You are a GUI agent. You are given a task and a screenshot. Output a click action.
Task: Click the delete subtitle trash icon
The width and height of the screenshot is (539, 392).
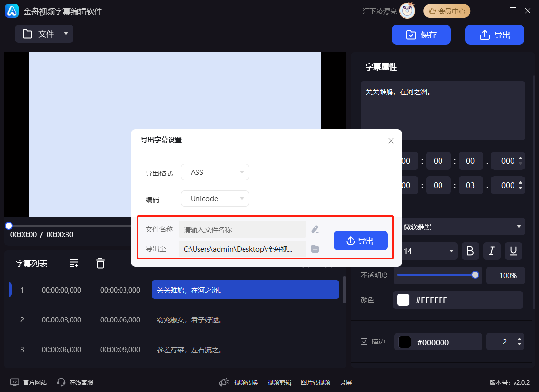click(100, 264)
